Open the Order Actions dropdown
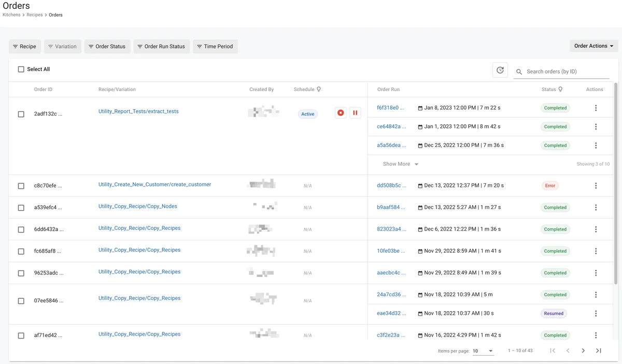Screen dimensions: 622x364 coord(593,46)
